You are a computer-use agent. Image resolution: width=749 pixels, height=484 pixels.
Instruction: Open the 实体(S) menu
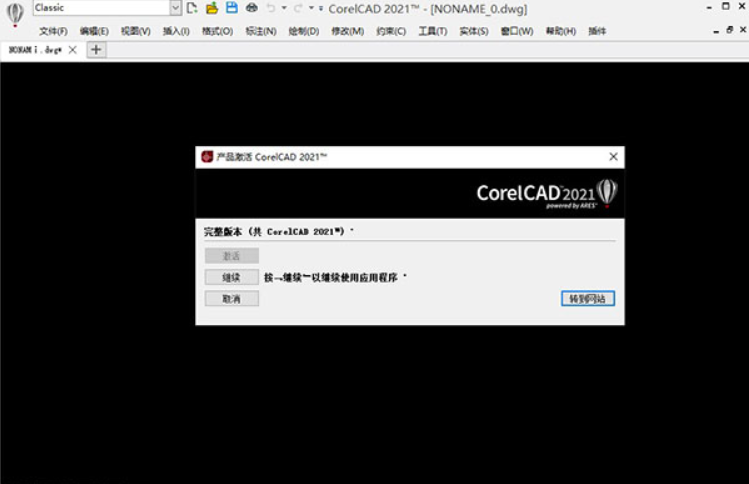(474, 32)
